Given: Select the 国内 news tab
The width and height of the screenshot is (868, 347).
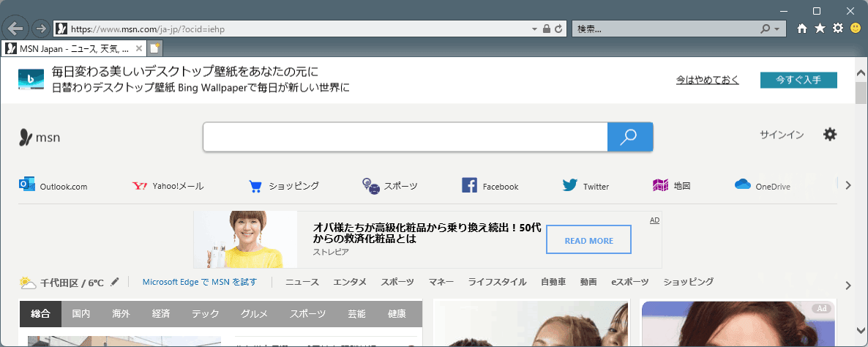Looking at the screenshot, I should (81, 314).
